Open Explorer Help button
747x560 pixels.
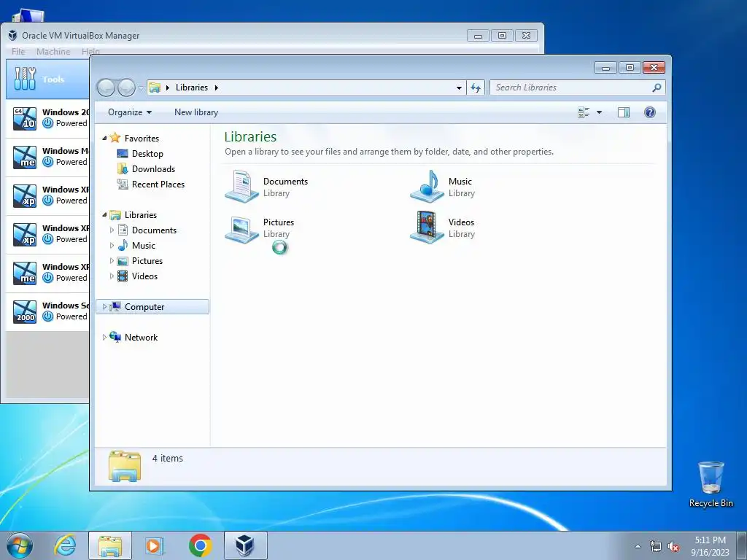click(x=649, y=112)
